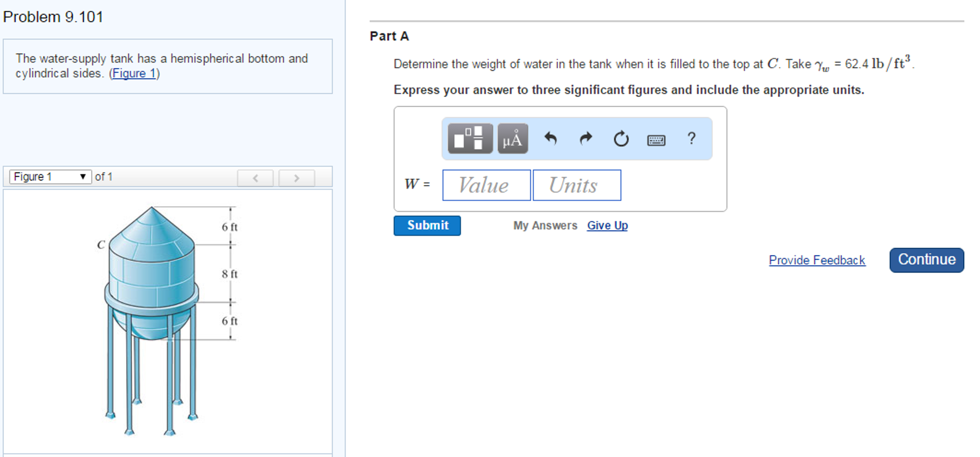Redo answer entry with curved arrow
Viewport: 980px width, 457px height.
585,139
